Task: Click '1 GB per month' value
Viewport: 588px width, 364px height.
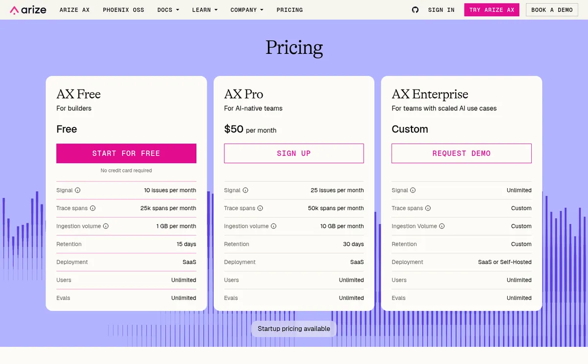Action: pyautogui.click(x=176, y=226)
